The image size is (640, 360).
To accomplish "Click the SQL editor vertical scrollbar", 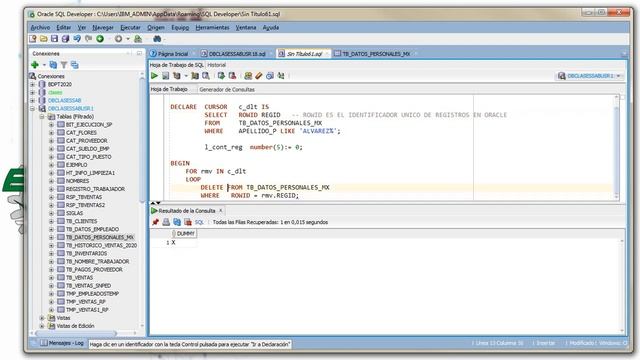I will pyautogui.click(x=616, y=147).
